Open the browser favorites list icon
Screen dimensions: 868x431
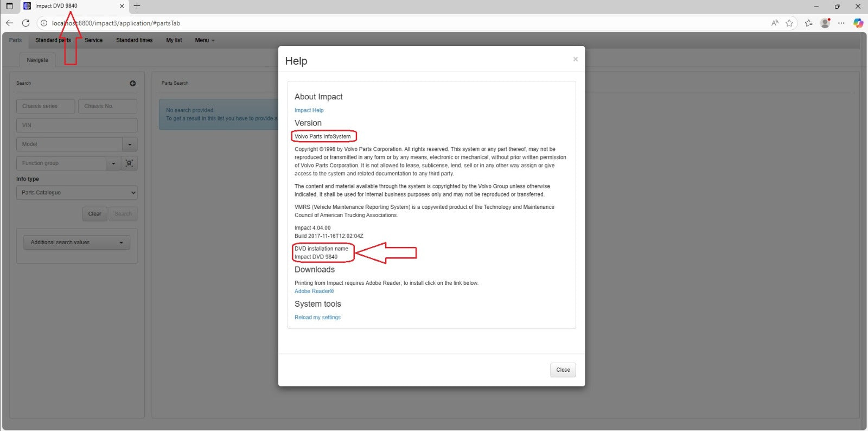click(x=808, y=23)
